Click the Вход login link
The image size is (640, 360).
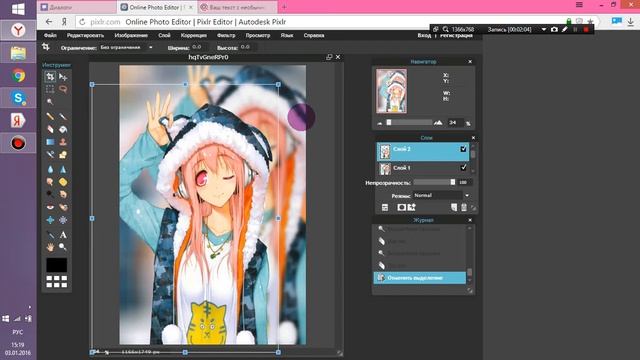point(424,36)
